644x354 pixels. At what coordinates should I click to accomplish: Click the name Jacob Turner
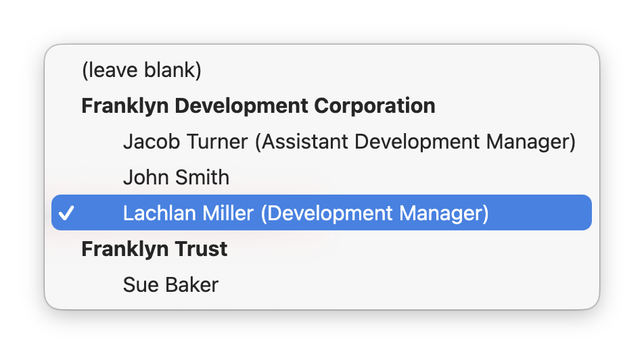tap(186, 142)
